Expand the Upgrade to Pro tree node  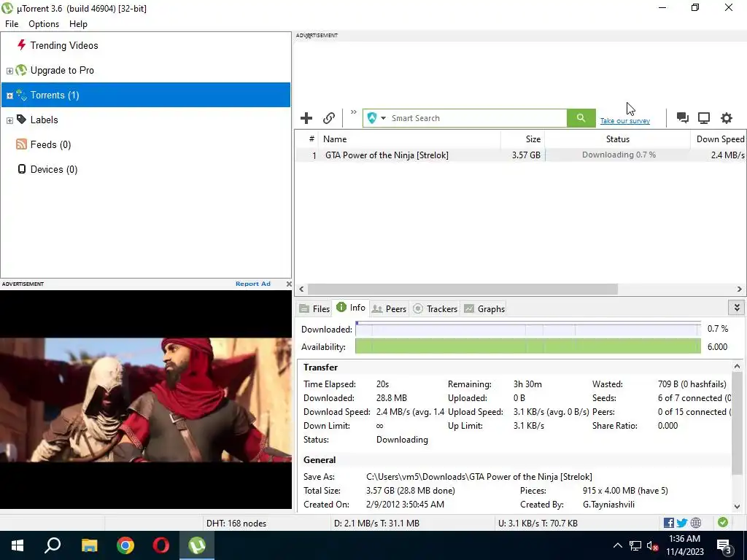[x=9, y=71]
